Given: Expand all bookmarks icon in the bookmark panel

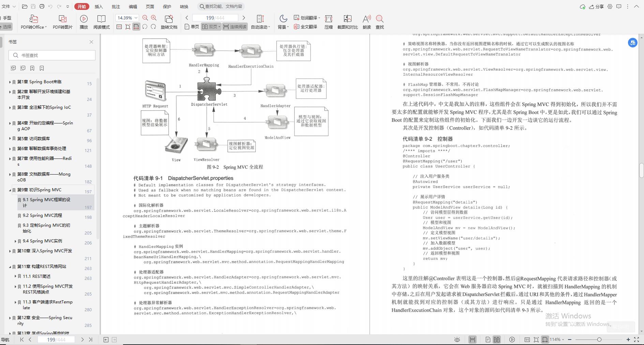Looking at the screenshot, I should click(x=13, y=68).
